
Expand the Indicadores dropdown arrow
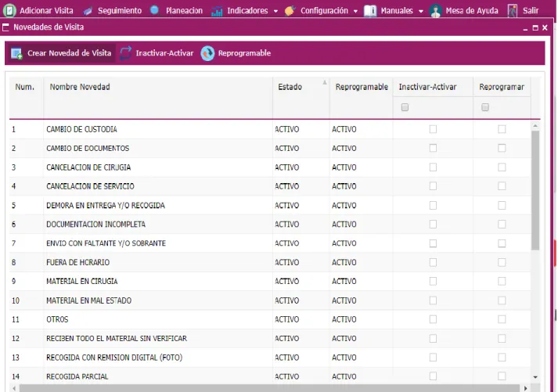tap(275, 12)
